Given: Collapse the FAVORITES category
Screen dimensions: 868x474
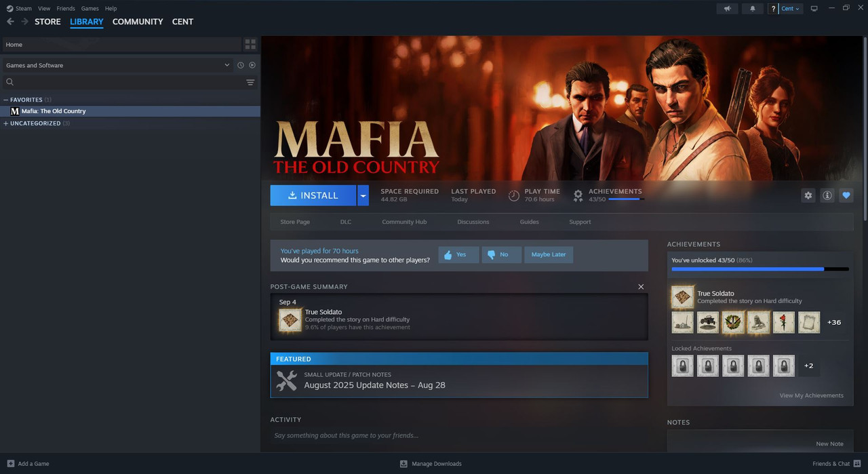Looking at the screenshot, I should point(6,100).
